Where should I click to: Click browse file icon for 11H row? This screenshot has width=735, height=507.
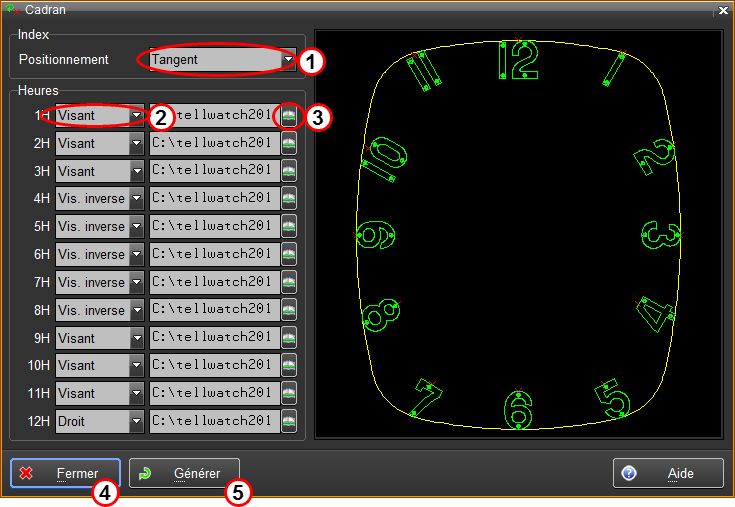pos(289,394)
